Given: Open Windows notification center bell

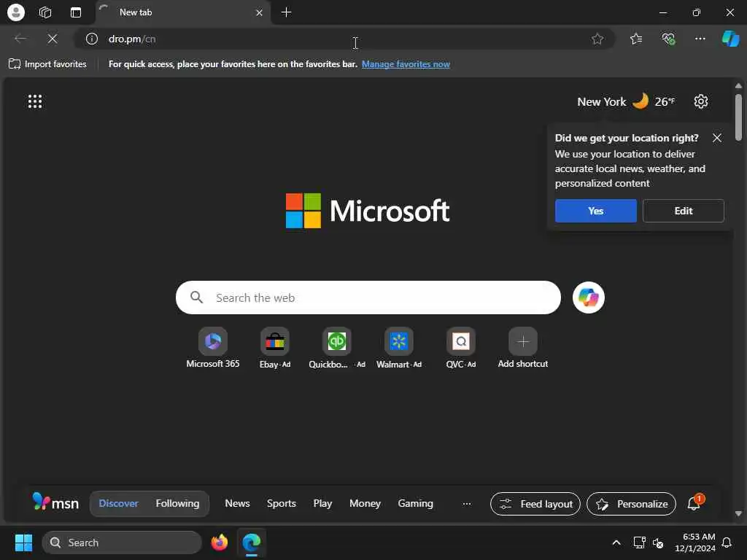Looking at the screenshot, I should 727,542.
